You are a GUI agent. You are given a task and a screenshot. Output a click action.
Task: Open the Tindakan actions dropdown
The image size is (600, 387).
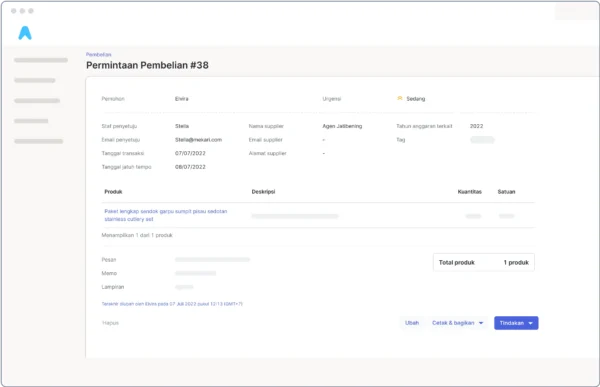click(516, 323)
